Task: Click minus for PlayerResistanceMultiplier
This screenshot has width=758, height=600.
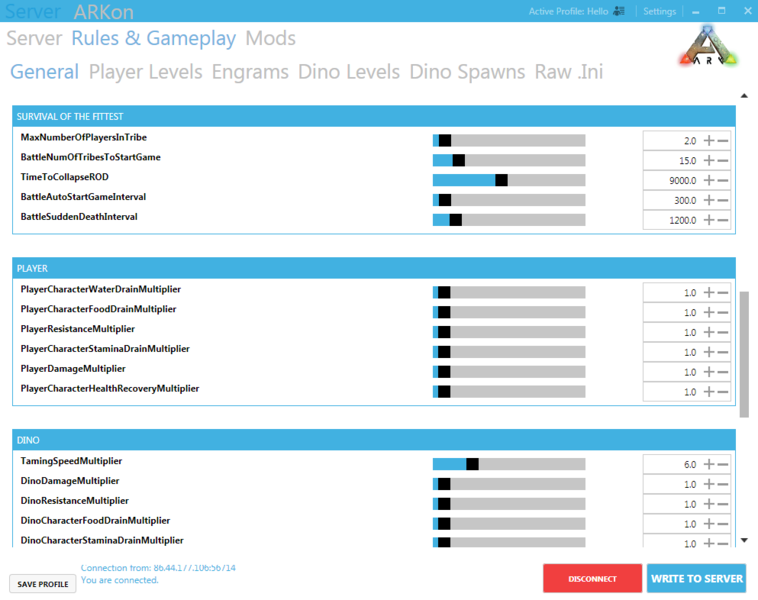Action: (723, 332)
